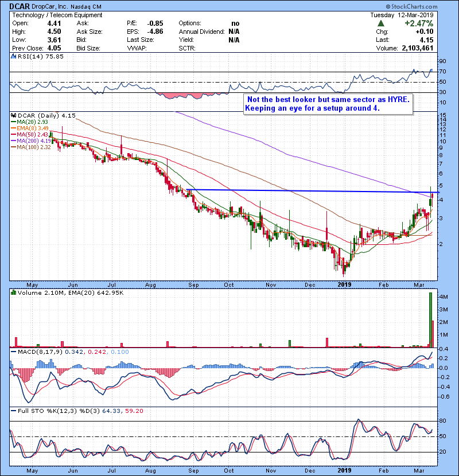
Task: Click the candlestick icon before DCAR (Daily)
Action: [x=13, y=115]
